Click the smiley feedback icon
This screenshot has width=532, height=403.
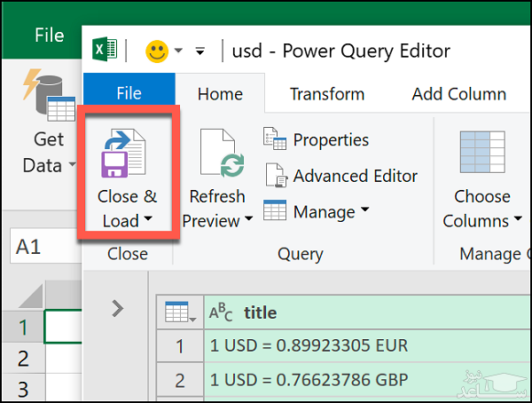point(156,51)
